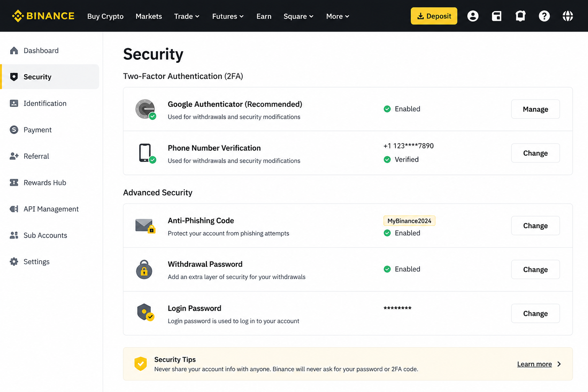Open the wallet icon in header

497,16
